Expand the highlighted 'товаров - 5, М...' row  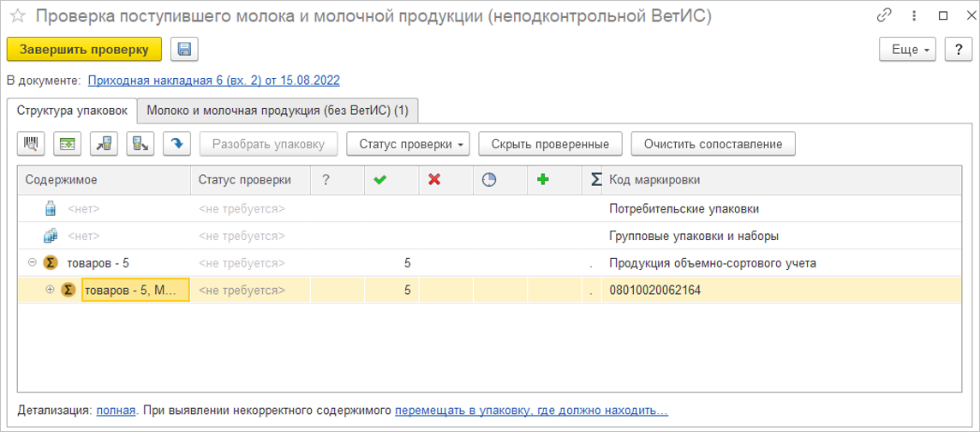point(49,291)
